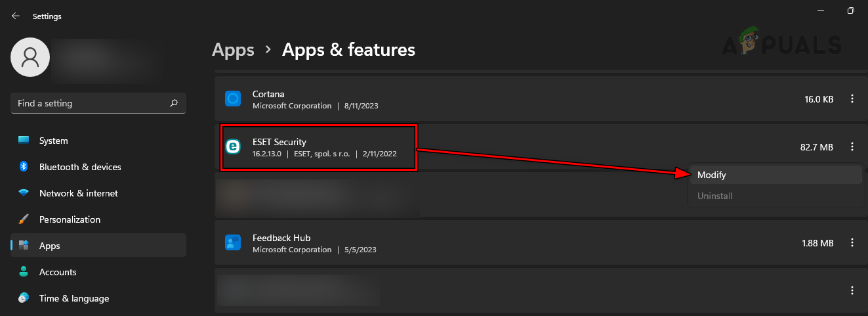Choose Modify from the context menu

pyautogui.click(x=712, y=175)
